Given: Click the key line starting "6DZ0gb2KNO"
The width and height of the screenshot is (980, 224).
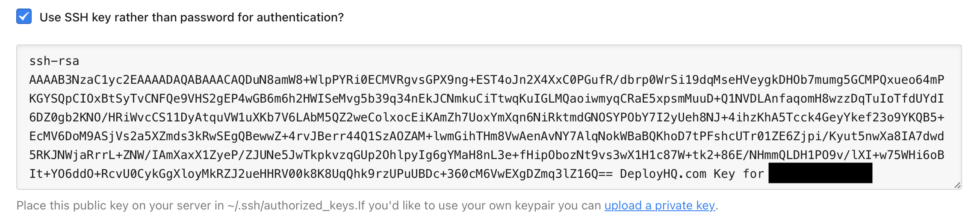Looking at the screenshot, I should pyautogui.click(x=487, y=118).
